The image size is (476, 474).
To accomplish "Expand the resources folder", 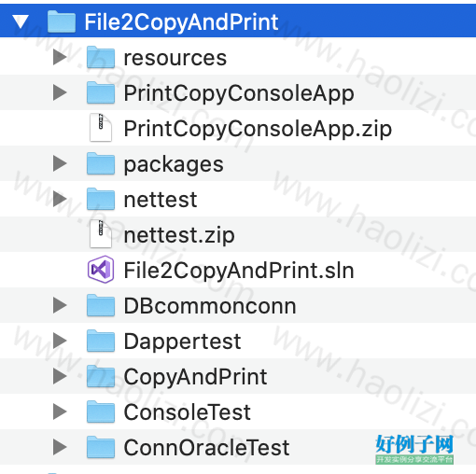I will pos(60,57).
